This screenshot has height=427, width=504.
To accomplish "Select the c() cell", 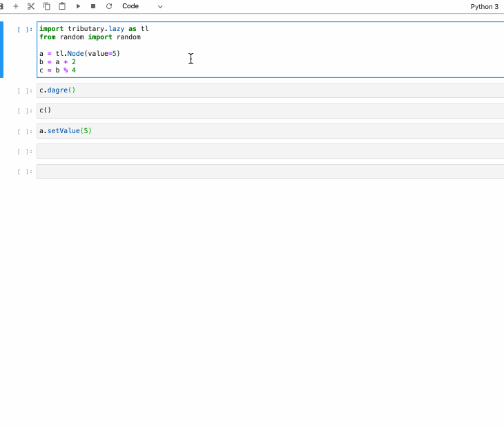I will pos(271,111).
